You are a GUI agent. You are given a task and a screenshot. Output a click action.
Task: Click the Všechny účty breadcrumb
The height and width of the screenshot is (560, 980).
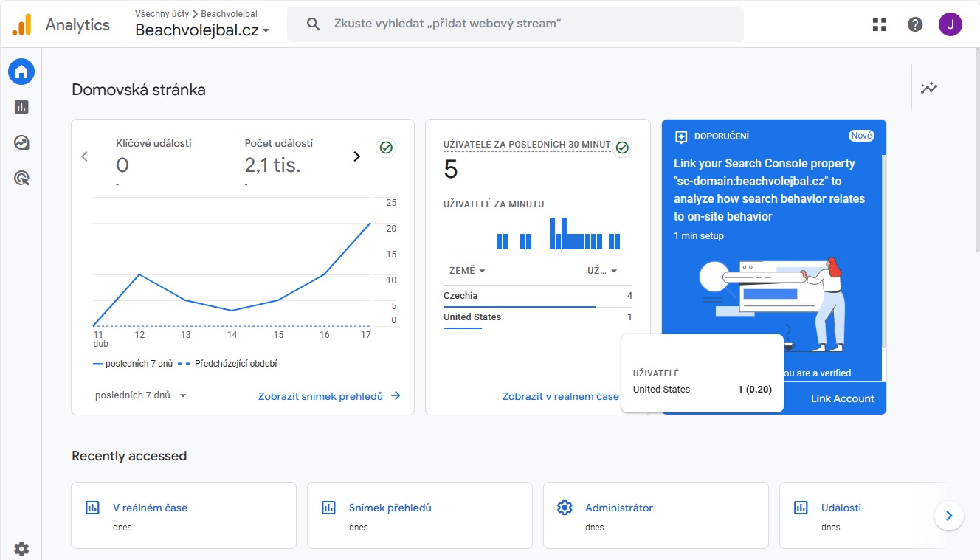click(x=162, y=14)
